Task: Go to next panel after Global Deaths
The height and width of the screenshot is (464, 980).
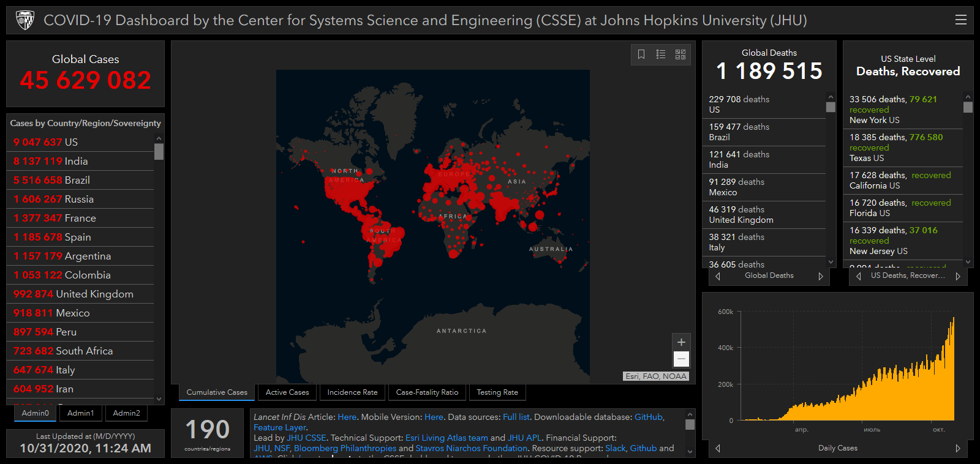Action: pyautogui.click(x=821, y=276)
